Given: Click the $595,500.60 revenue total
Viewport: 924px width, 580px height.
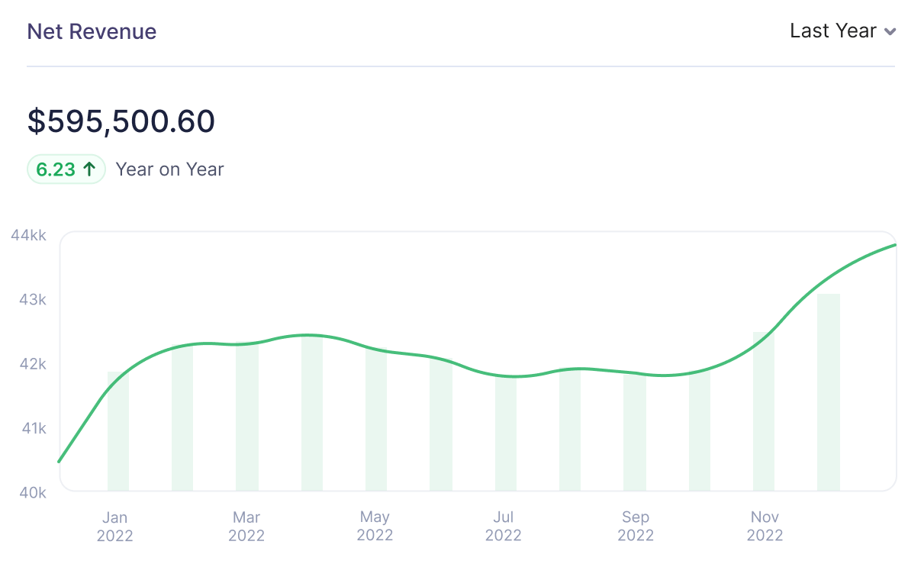Looking at the screenshot, I should (121, 121).
